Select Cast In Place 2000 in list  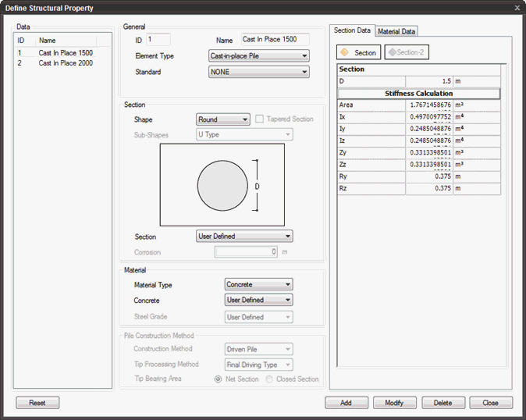(x=66, y=63)
